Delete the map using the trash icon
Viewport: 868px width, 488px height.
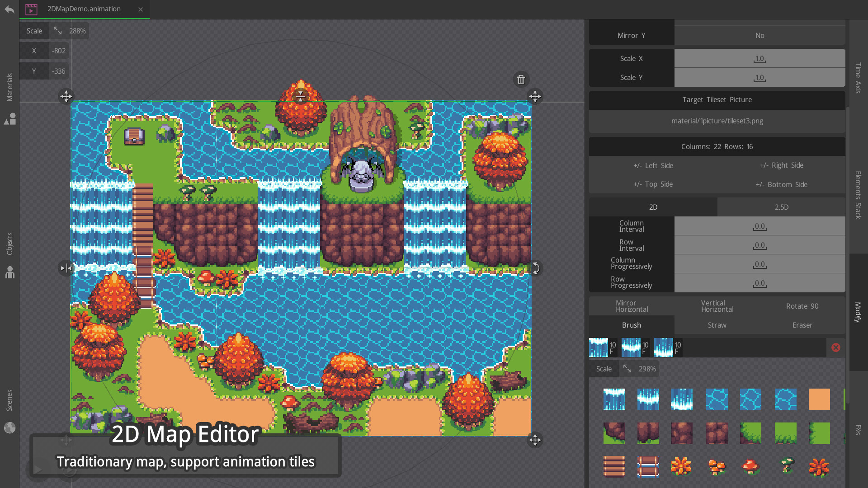521,79
